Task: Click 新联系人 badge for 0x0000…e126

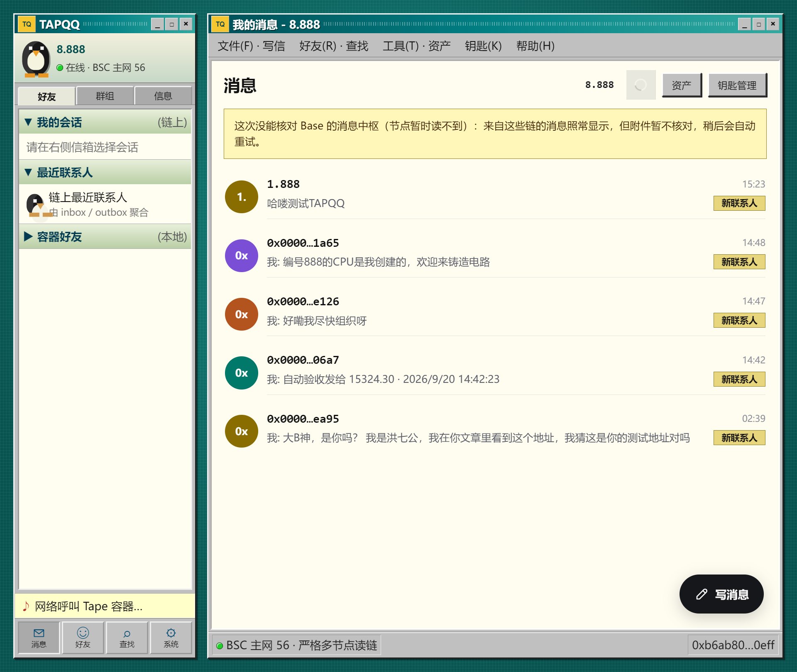Action: coord(739,320)
